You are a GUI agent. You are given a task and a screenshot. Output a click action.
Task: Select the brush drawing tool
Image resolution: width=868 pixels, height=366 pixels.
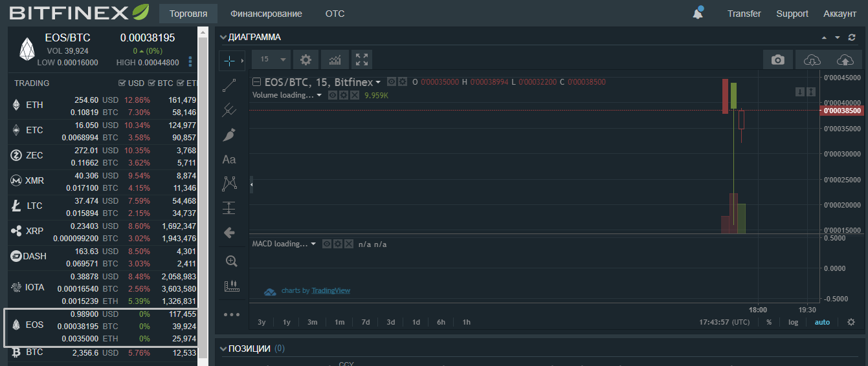click(229, 135)
